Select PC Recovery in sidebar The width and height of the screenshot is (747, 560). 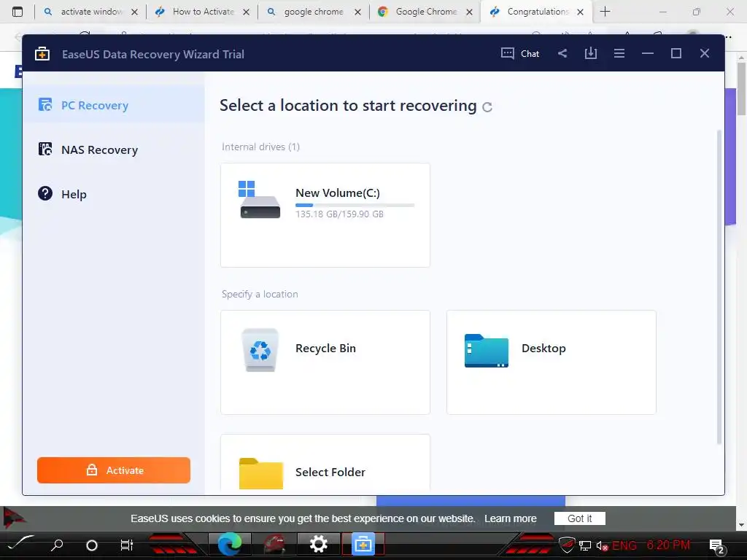coord(114,105)
